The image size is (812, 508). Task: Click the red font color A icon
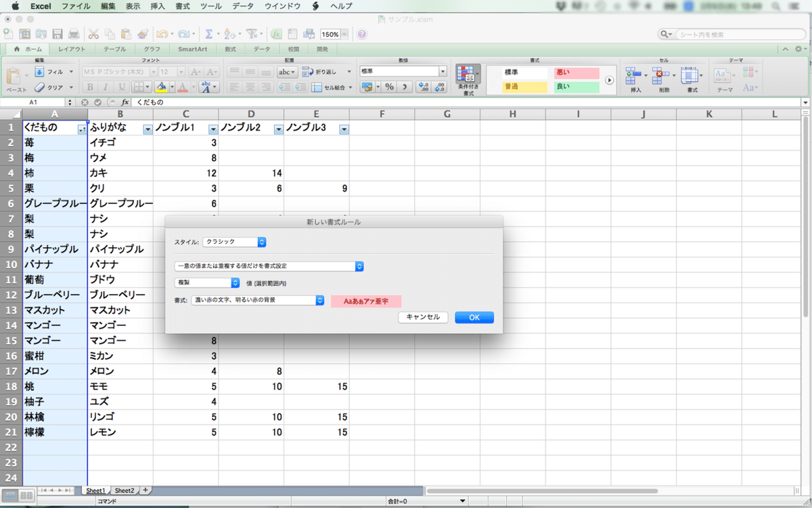[x=183, y=87]
